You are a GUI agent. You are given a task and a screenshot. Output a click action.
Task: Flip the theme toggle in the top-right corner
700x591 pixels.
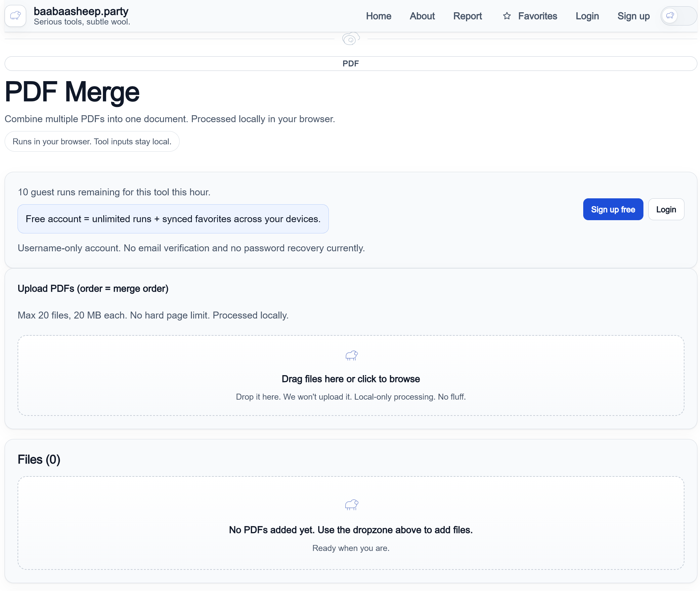(x=678, y=16)
